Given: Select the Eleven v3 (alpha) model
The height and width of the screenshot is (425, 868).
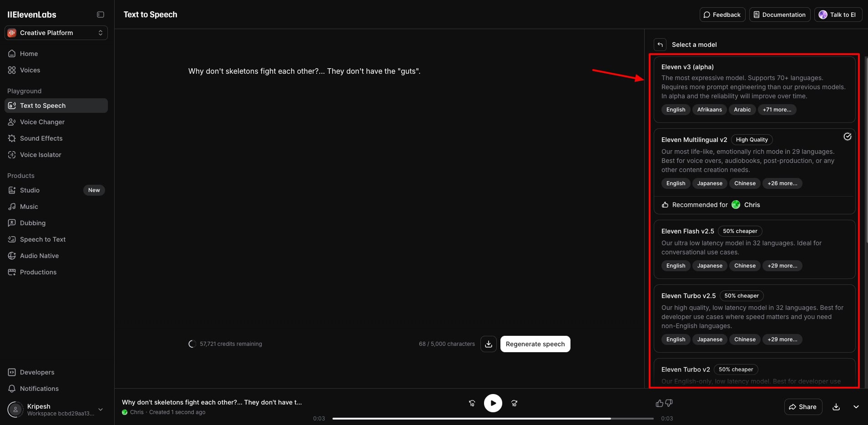Looking at the screenshot, I should coord(754,89).
